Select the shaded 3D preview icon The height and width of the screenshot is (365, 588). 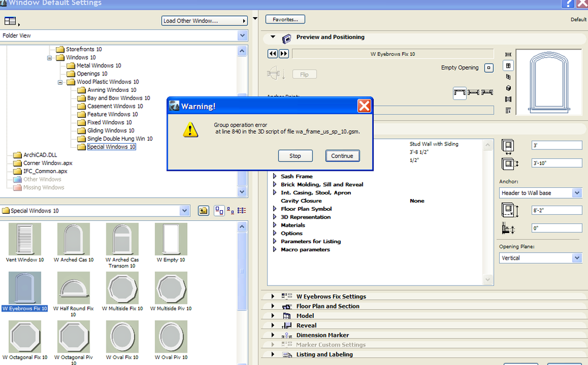tap(508, 88)
